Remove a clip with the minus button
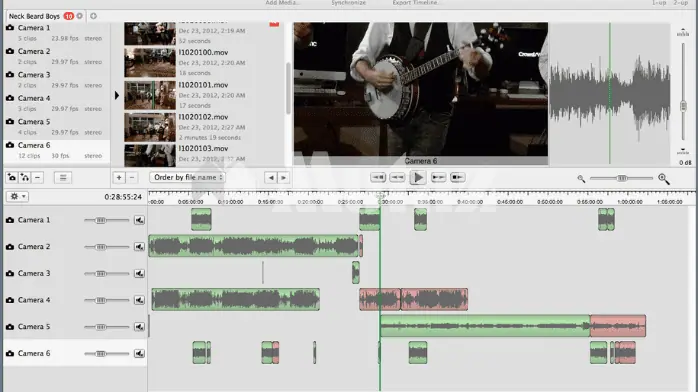 pos(132,178)
